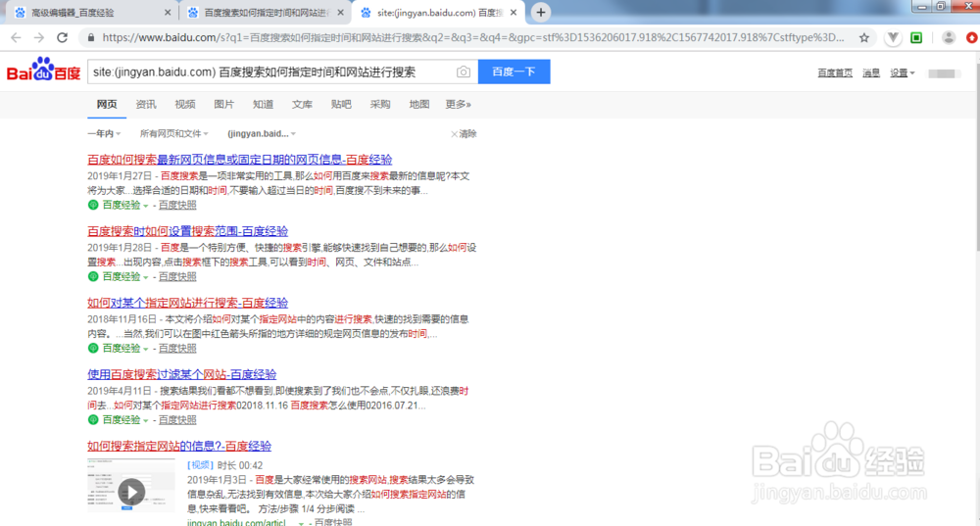Image resolution: width=980 pixels, height=526 pixels.
Task: Expand the 更多» categories
Action: (458, 105)
